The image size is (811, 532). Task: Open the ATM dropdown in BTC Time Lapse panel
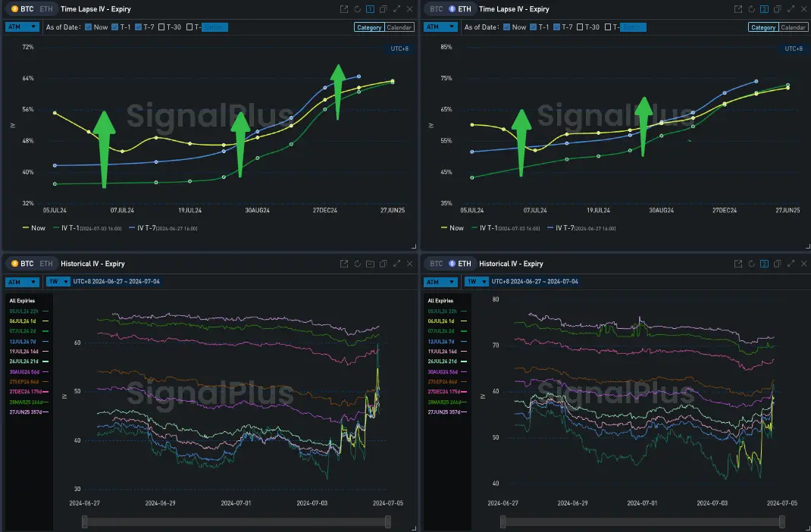click(22, 27)
